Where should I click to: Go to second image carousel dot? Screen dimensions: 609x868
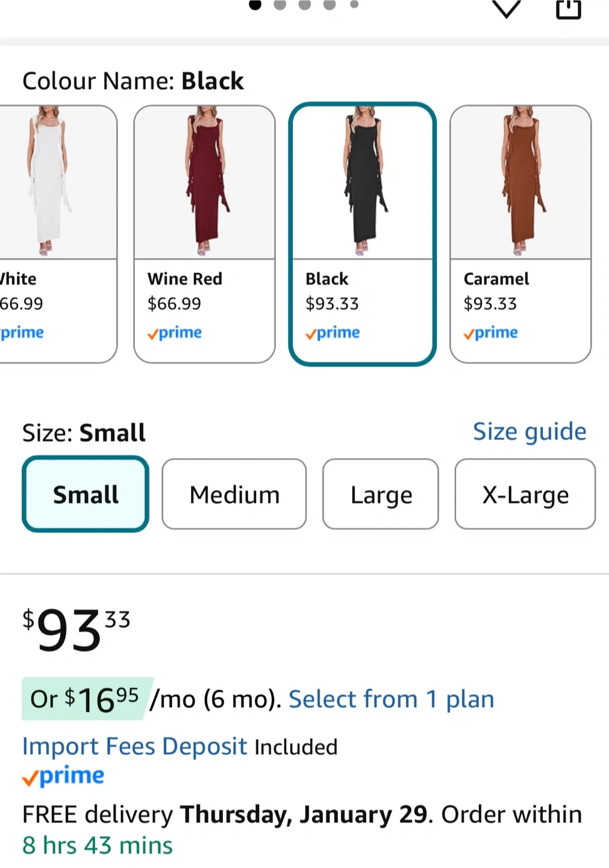[x=280, y=4]
